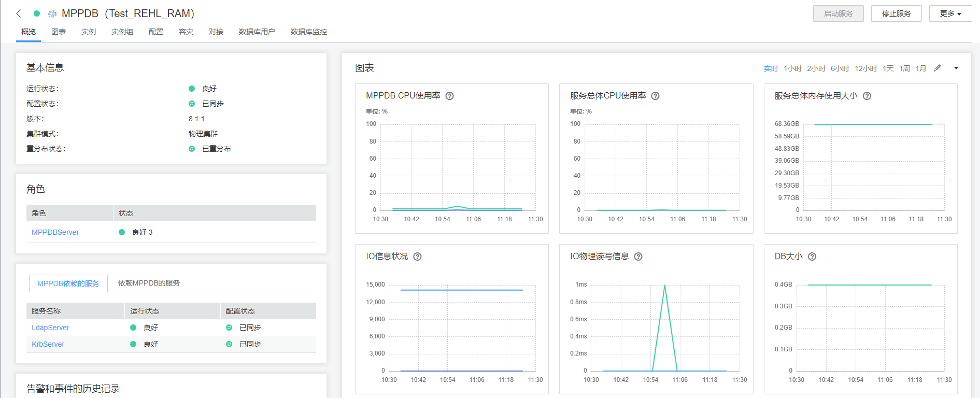Open the KrbServer service link
This screenshot has height=398, width=980.
tap(48, 344)
